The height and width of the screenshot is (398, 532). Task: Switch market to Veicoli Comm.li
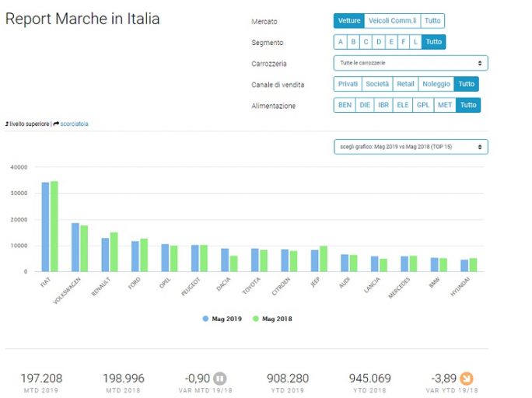tap(392, 21)
